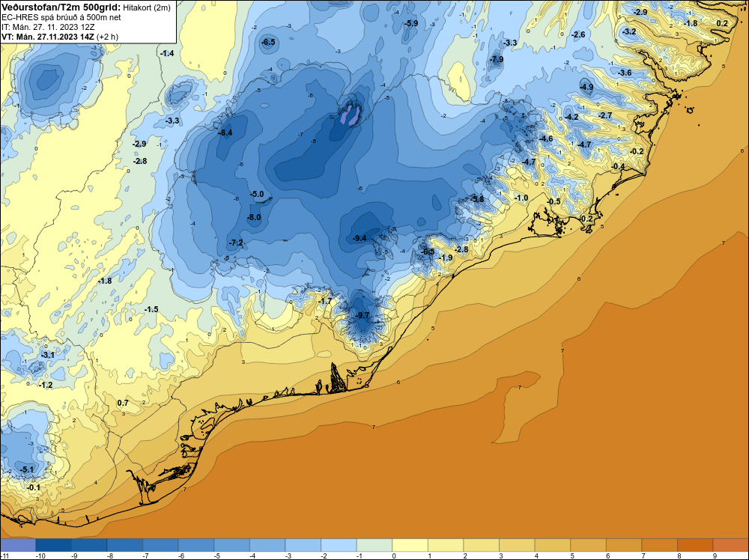Pick the -1.4 temperature label

pos(167,53)
